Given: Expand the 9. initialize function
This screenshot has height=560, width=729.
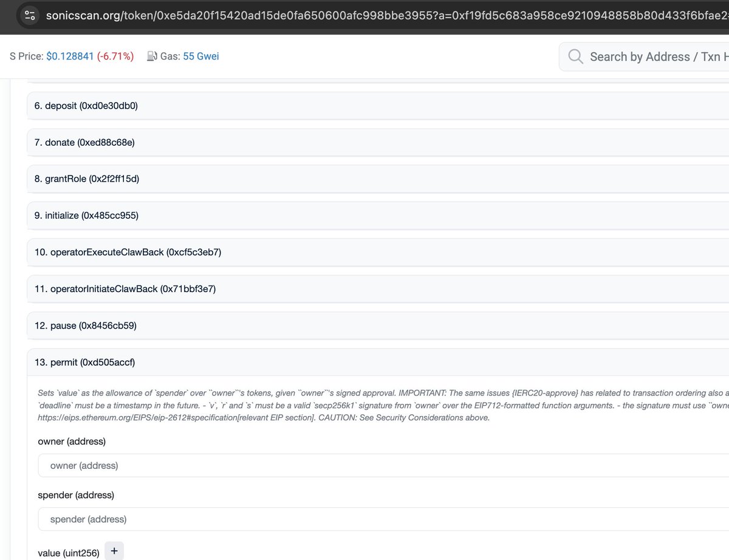Looking at the screenshot, I should pyautogui.click(x=378, y=215).
